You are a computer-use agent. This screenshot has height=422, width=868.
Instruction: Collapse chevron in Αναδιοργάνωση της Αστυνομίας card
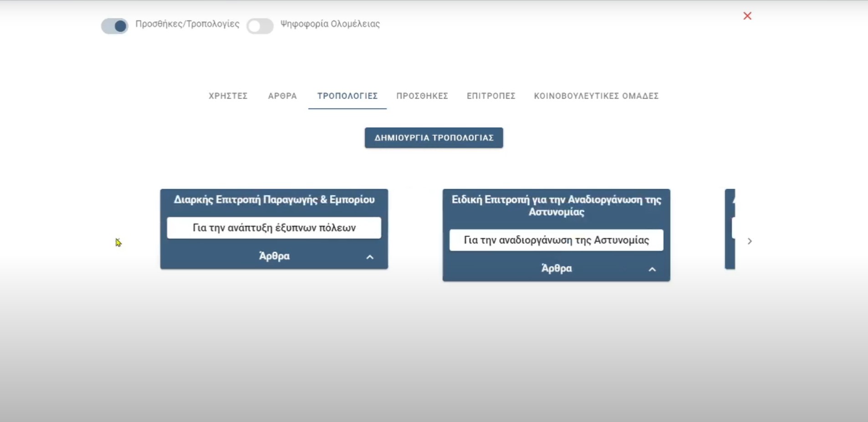(652, 269)
